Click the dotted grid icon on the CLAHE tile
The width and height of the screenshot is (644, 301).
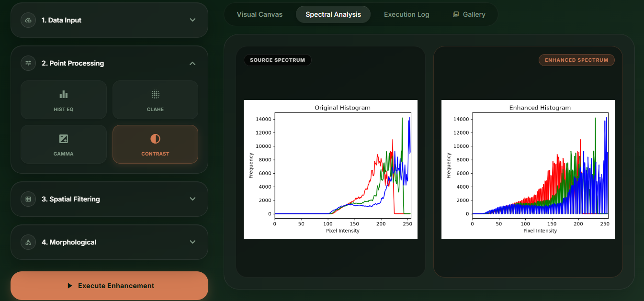(155, 94)
